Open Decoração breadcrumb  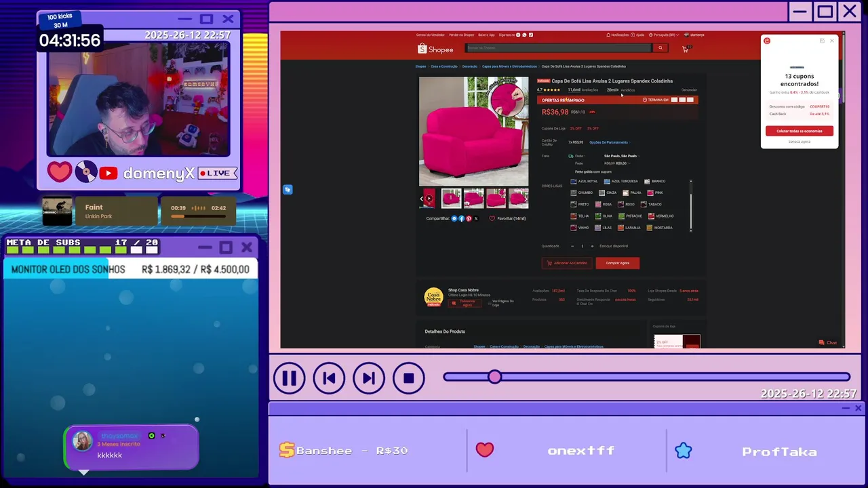[470, 66]
